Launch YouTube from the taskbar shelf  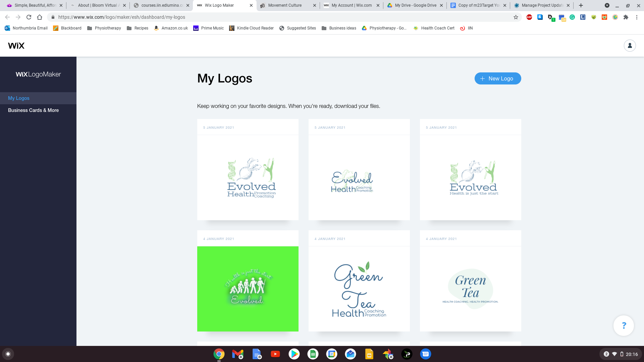point(275,354)
